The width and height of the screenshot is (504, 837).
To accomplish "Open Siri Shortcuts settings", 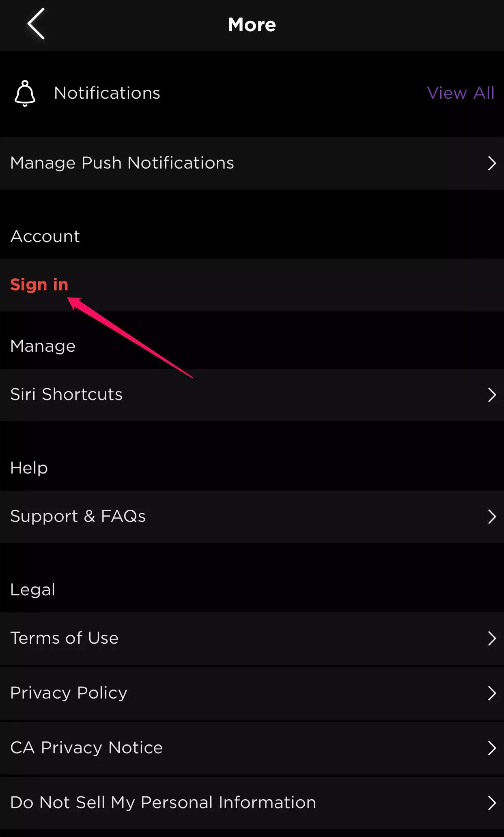I will click(67, 395).
